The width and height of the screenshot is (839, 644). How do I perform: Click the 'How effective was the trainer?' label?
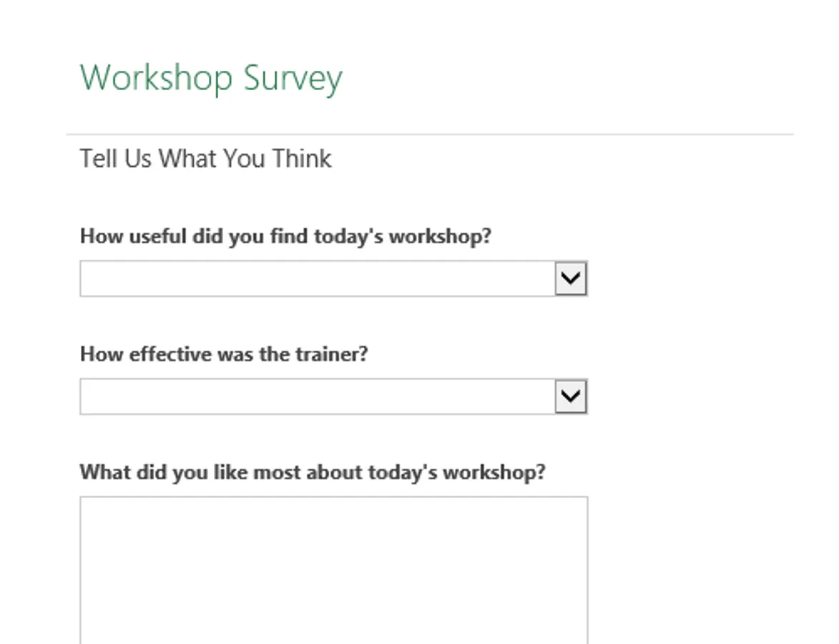coord(224,354)
